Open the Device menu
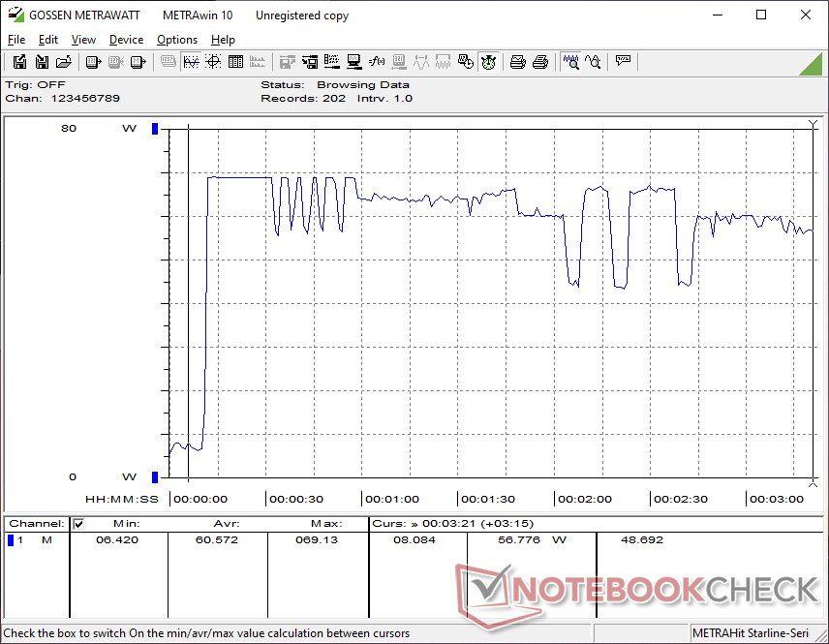Image resolution: width=829 pixels, height=644 pixels. [126, 40]
